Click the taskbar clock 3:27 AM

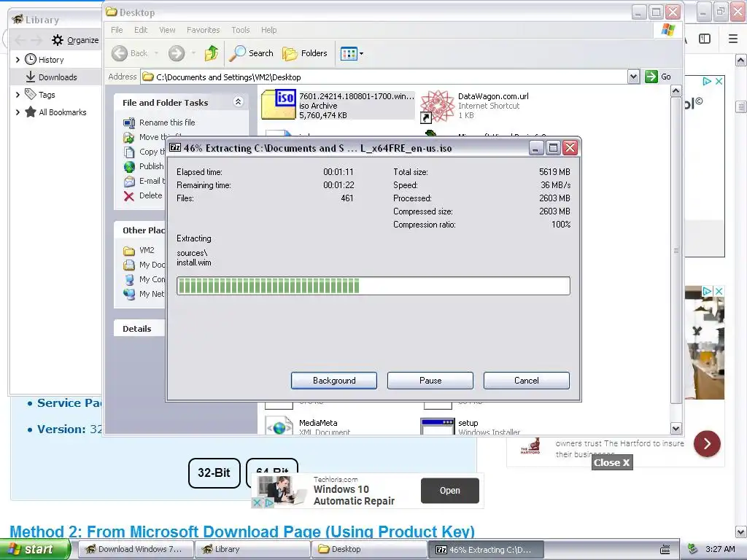[720, 549]
